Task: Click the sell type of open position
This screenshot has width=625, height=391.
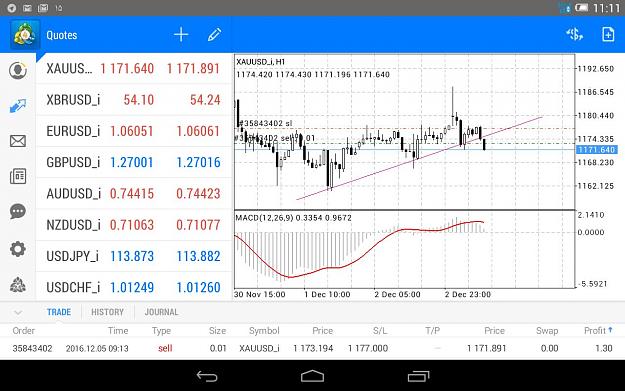Action: tap(165, 348)
